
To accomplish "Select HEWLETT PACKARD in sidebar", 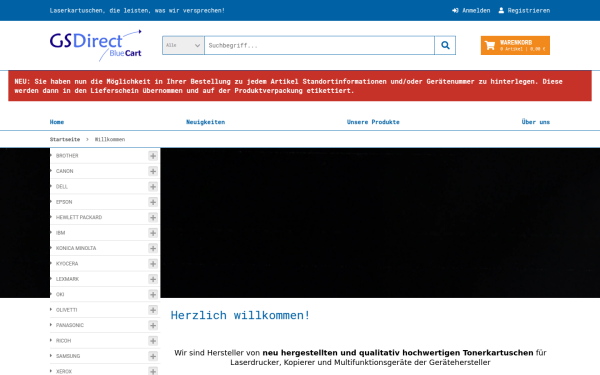I will (x=79, y=217).
